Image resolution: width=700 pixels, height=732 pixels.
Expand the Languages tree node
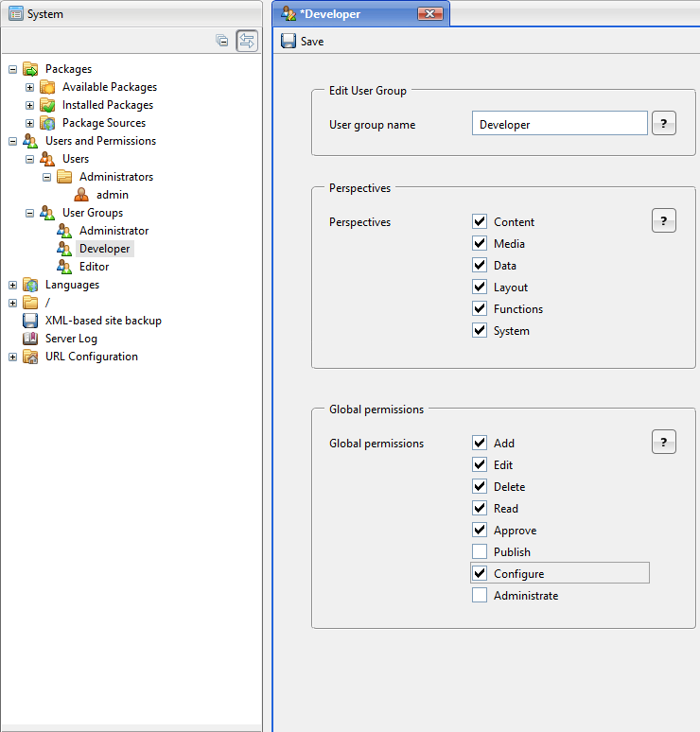pos(12,286)
